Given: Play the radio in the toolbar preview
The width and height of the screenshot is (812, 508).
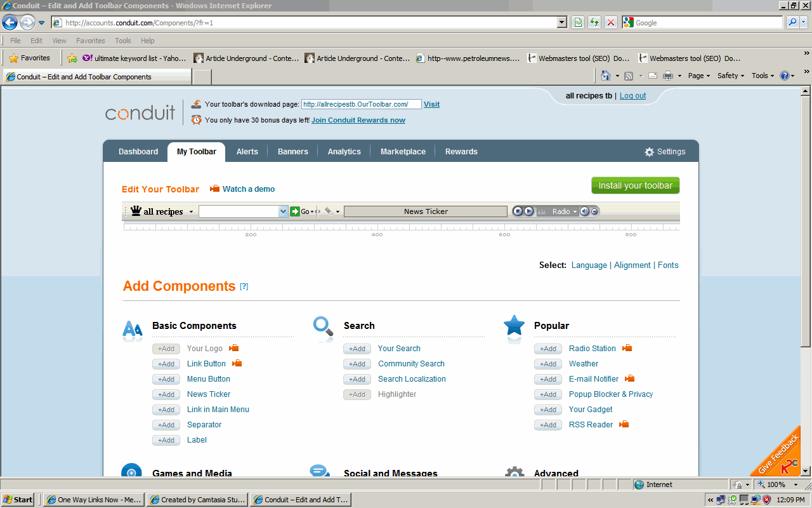Looking at the screenshot, I should (x=528, y=211).
